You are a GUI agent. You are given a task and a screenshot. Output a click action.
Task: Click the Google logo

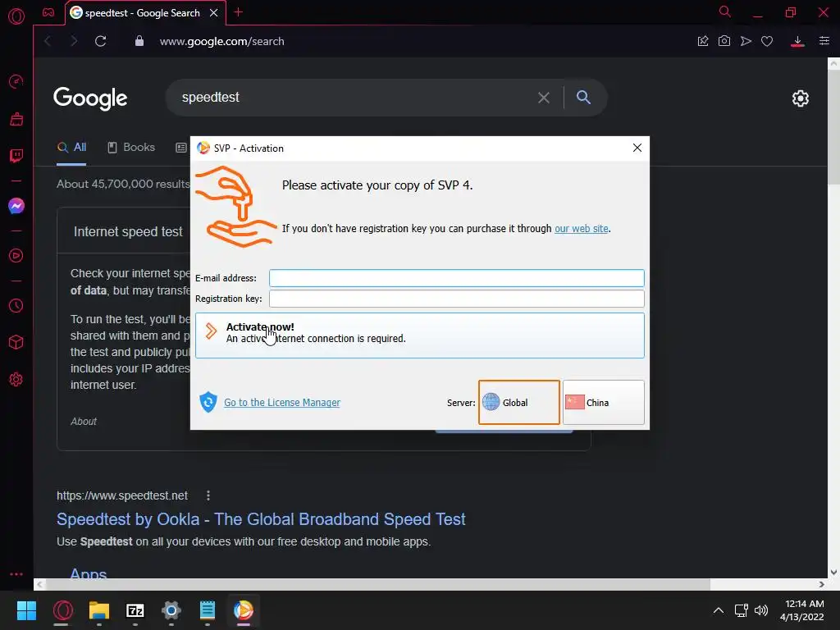90,98
